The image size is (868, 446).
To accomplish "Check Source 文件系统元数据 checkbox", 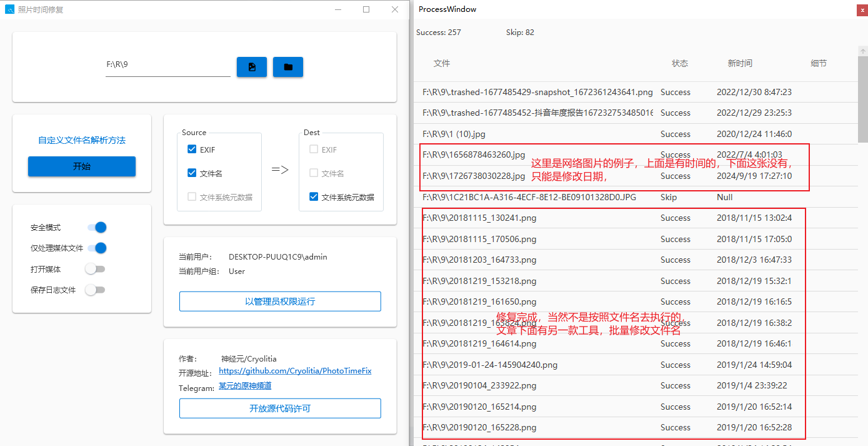I will [192, 197].
